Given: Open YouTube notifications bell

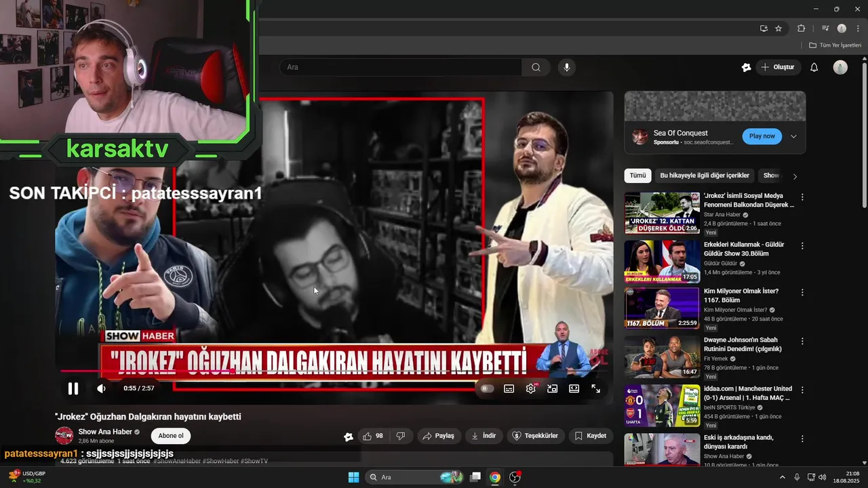Looking at the screenshot, I should click(814, 67).
